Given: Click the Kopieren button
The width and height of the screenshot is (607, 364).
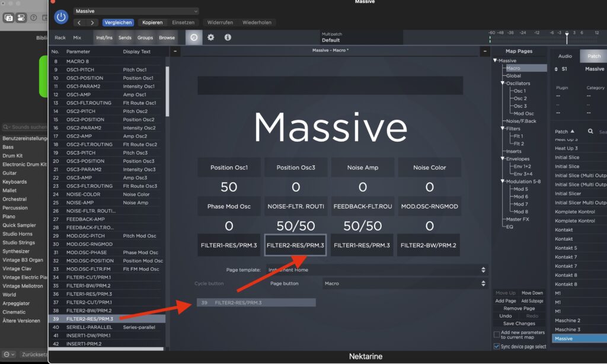Looking at the screenshot, I should coord(152,23).
